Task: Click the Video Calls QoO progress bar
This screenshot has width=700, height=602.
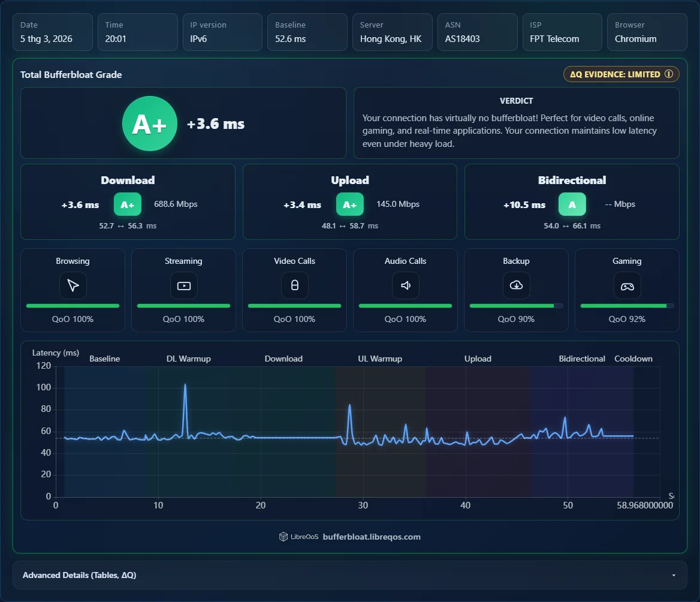Action: 295,306
